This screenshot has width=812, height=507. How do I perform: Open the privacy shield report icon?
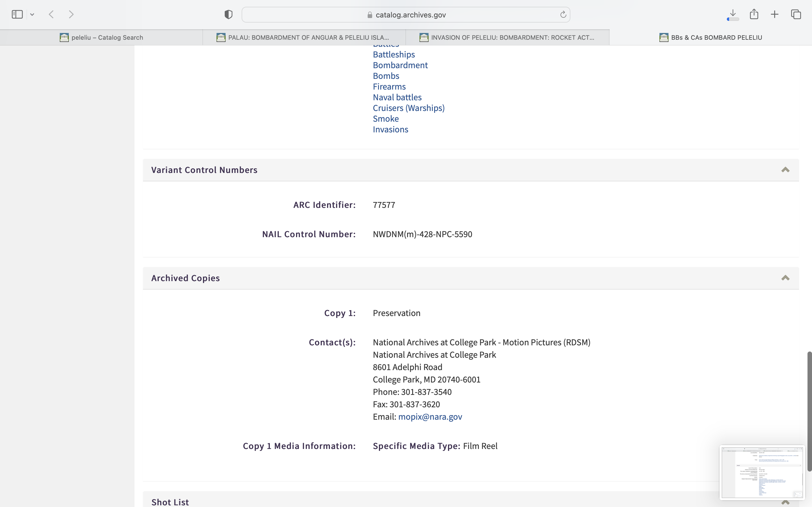(x=228, y=14)
